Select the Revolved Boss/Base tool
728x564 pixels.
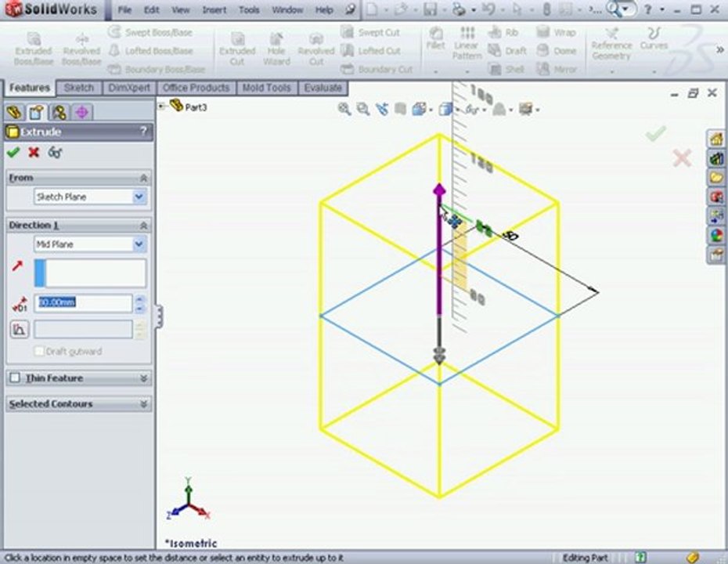tap(81, 49)
